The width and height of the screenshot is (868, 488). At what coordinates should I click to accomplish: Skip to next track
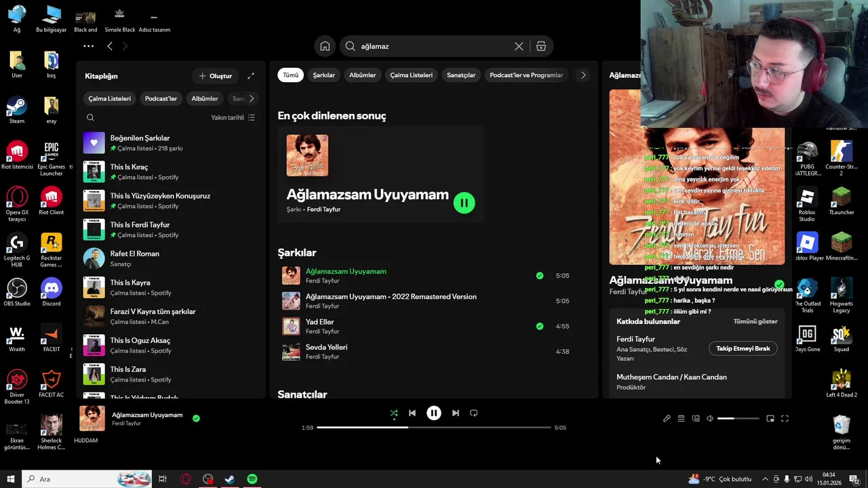click(456, 413)
